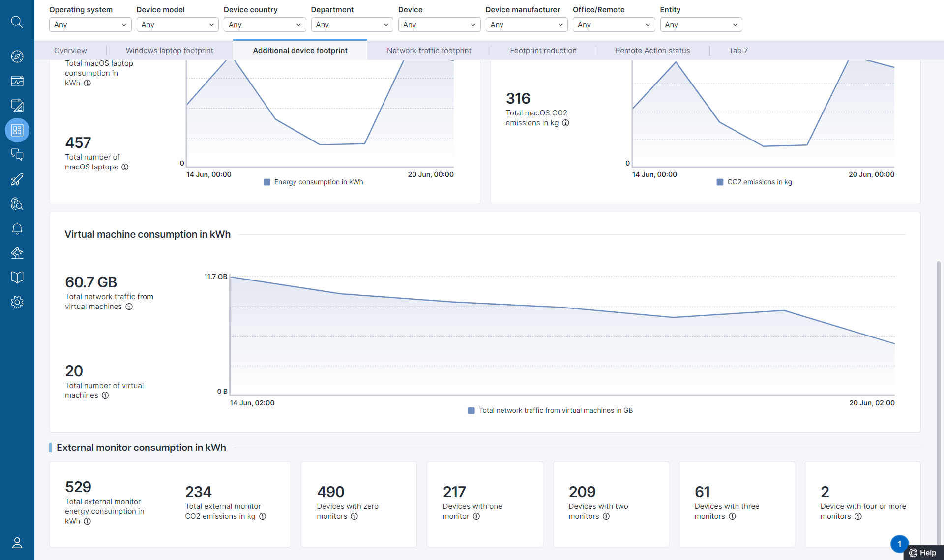
Task: Expand the Entity filter dropdown
Action: click(x=701, y=25)
